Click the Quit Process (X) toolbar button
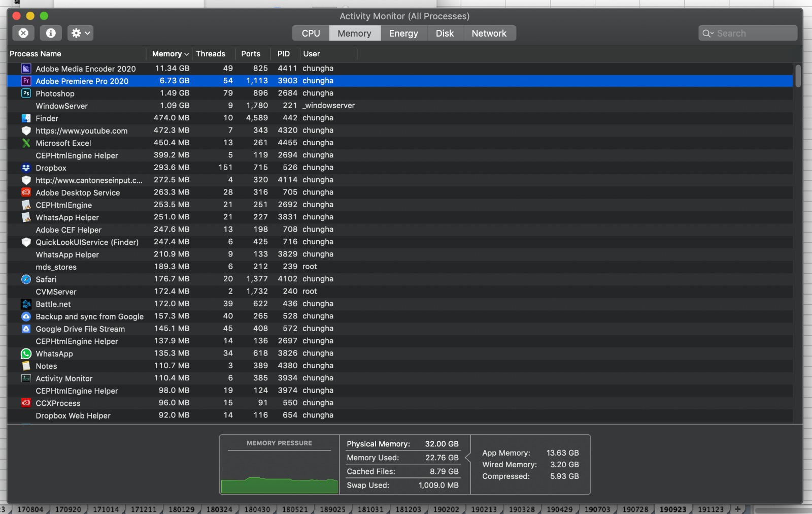 (23, 33)
